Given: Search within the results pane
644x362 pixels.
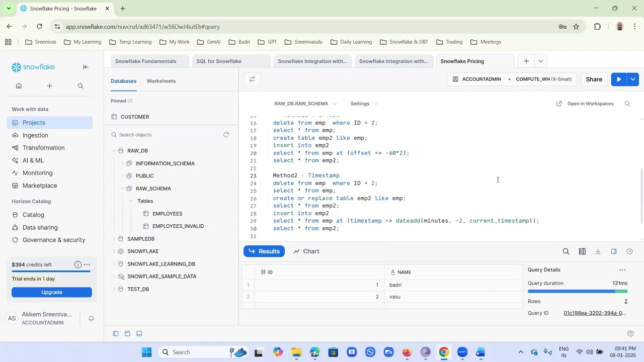Looking at the screenshot, I should pos(566,251).
